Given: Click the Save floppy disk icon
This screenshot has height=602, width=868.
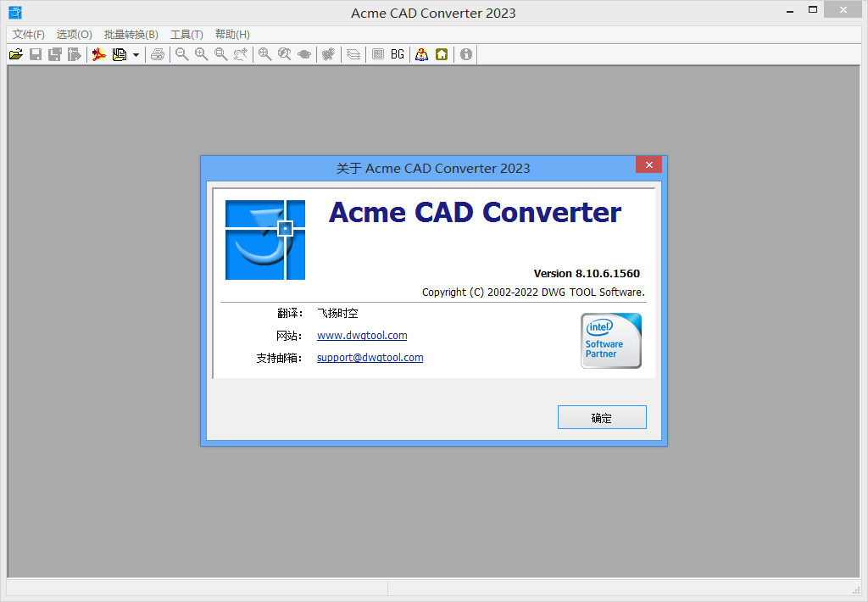Looking at the screenshot, I should click(x=36, y=54).
